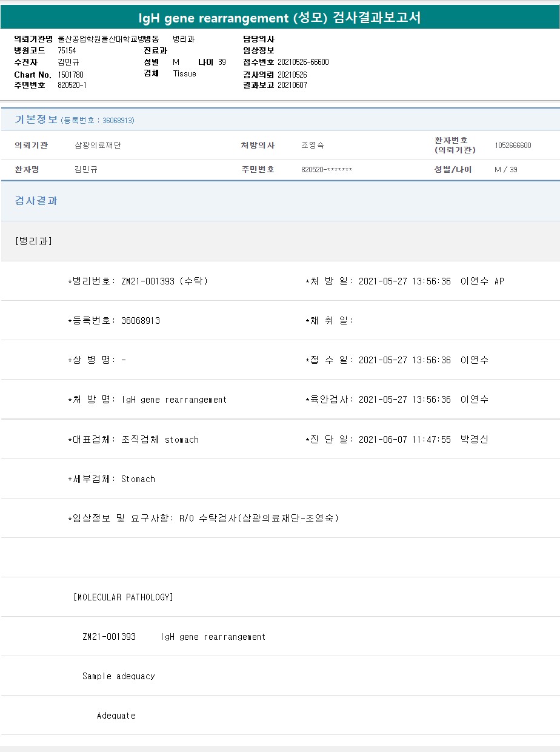The image size is (560, 752).
Task: Click the 검체 value Tissue
Action: click(184, 74)
